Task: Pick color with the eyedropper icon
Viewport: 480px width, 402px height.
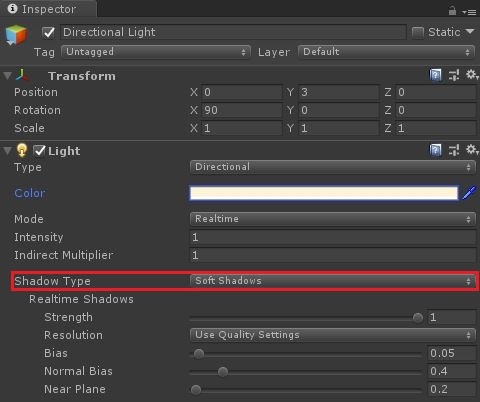Action: 469,193
